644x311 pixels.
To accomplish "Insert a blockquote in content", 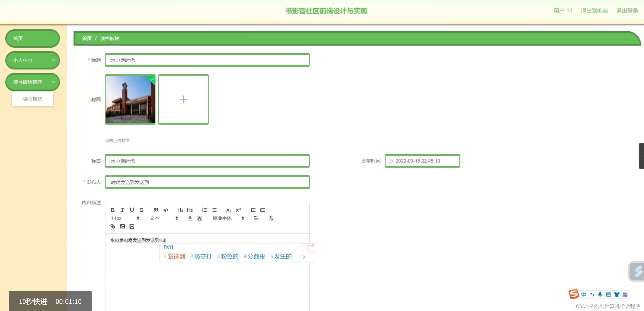I will (x=156, y=210).
